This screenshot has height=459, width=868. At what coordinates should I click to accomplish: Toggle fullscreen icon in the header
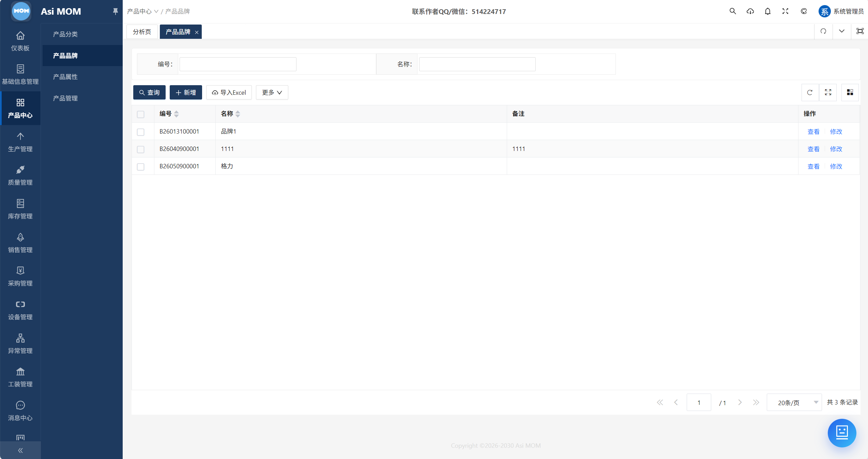point(785,11)
